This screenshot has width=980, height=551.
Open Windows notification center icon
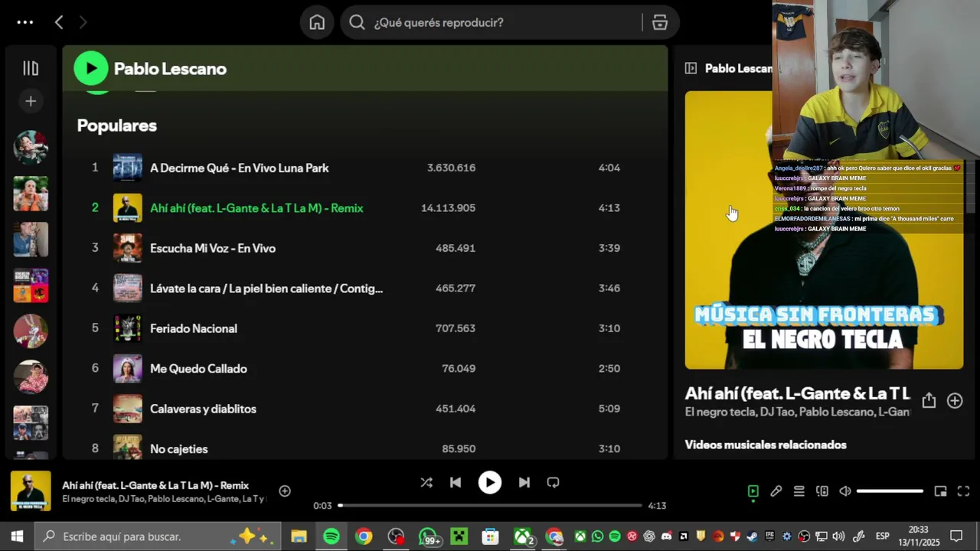point(956,536)
